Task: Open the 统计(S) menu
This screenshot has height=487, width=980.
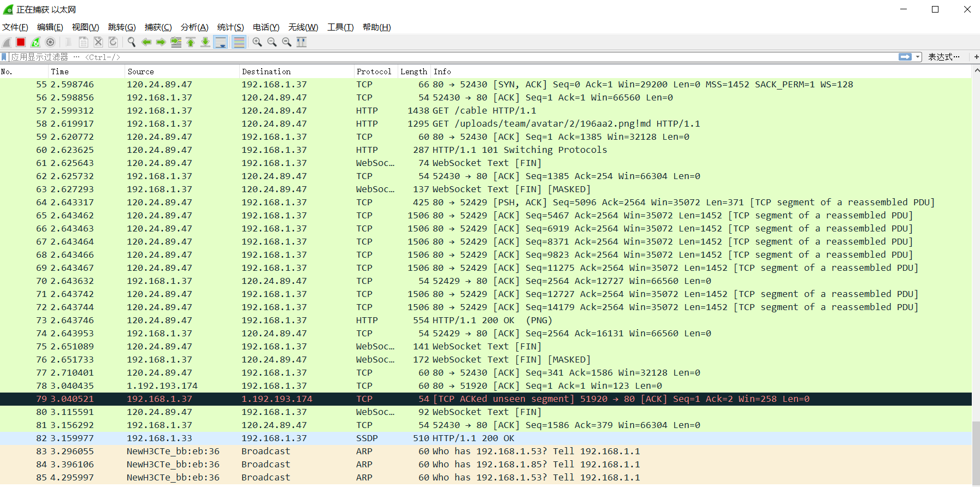Action: (x=230, y=27)
